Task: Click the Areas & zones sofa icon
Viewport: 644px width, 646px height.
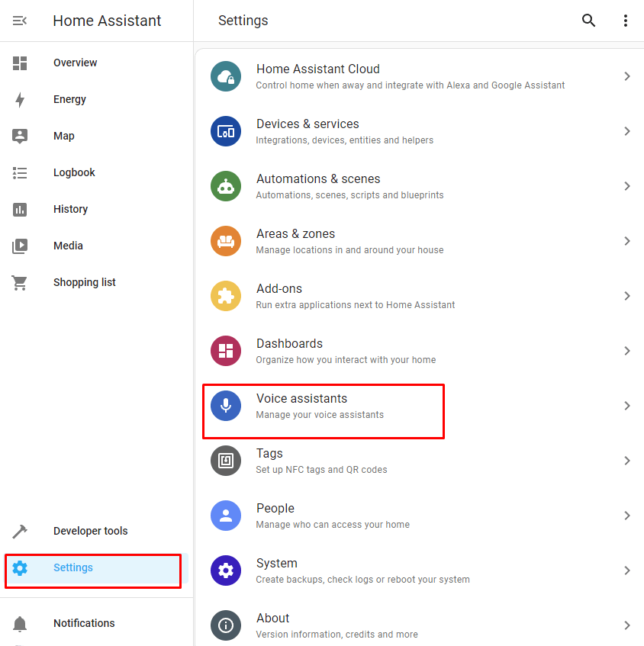Action: (x=226, y=241)
